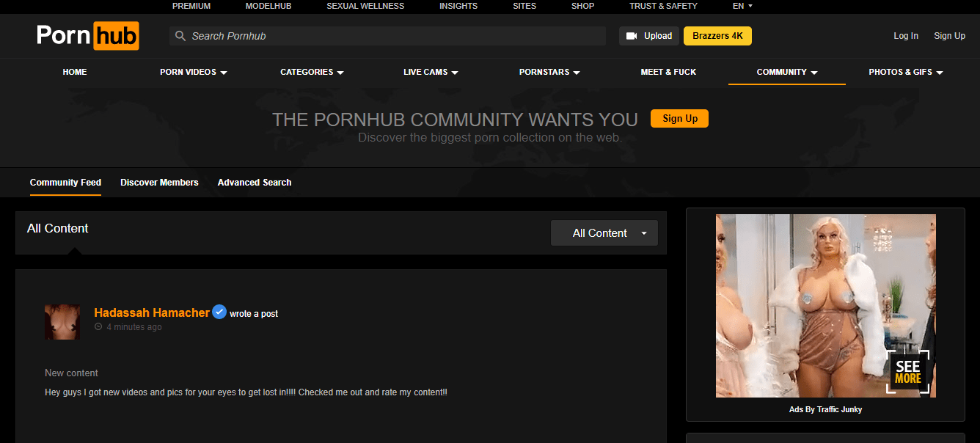Switch to the Advanced Search tab
The width and height of the screenshot is (980, 443).
tap(255, 183)
